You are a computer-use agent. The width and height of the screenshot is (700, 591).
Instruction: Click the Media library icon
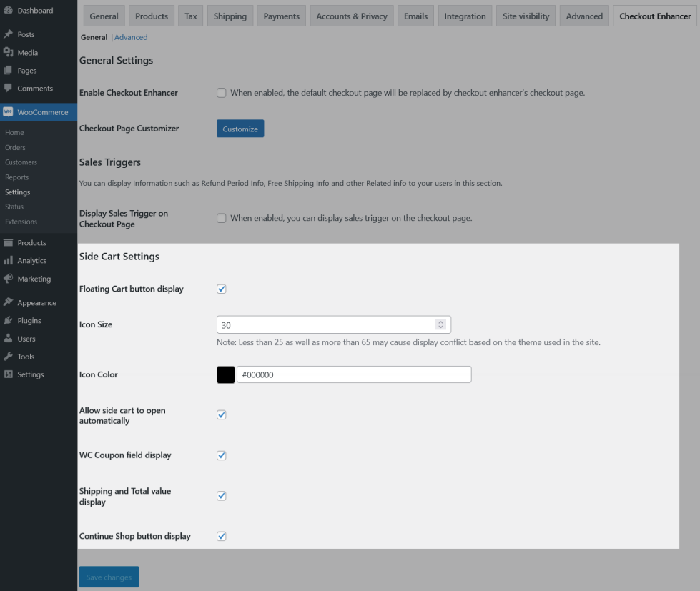8,52
